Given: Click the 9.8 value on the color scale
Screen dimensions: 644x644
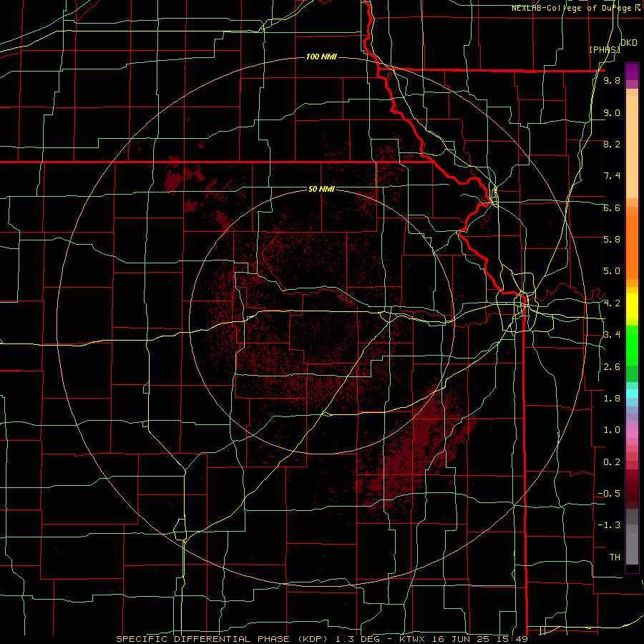Looking at the screenshot, I should click(612, 80).
